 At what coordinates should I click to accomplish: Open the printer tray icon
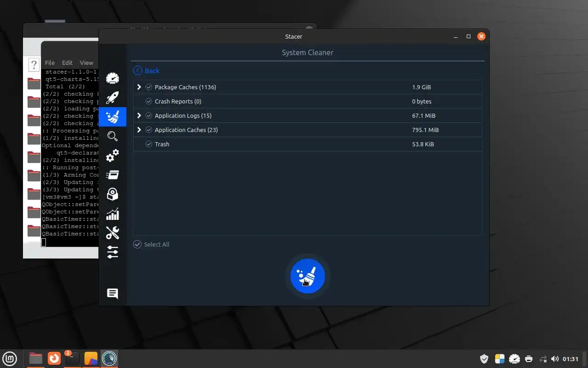(x=529, y=359)
